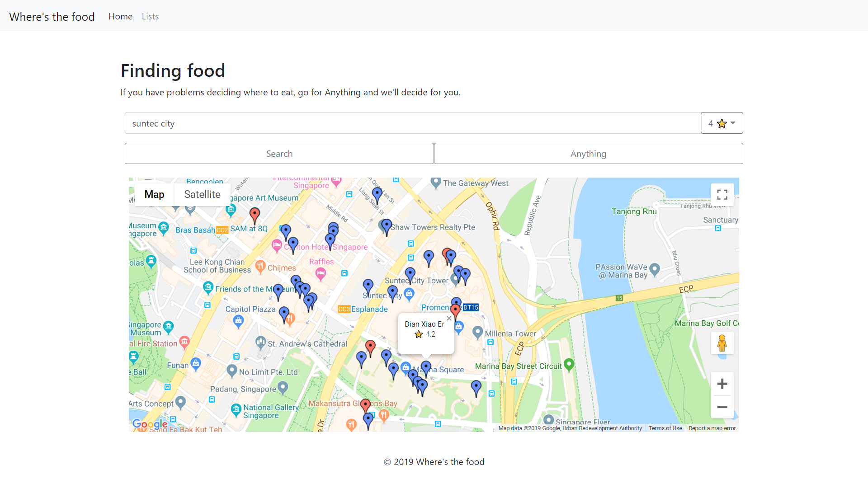Click the Chijmes restaurant icon
This screenshot has height=488, width=868.
pos(260,266)
